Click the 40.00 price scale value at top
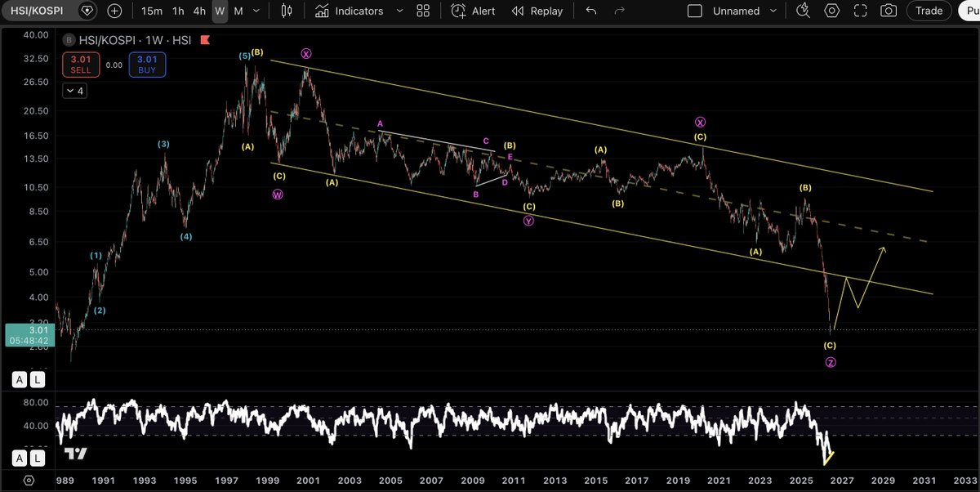 click(x=35, y=35)
